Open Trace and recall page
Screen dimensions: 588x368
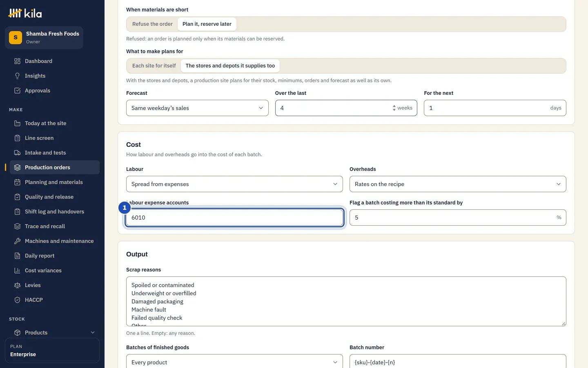click(55, 227)
